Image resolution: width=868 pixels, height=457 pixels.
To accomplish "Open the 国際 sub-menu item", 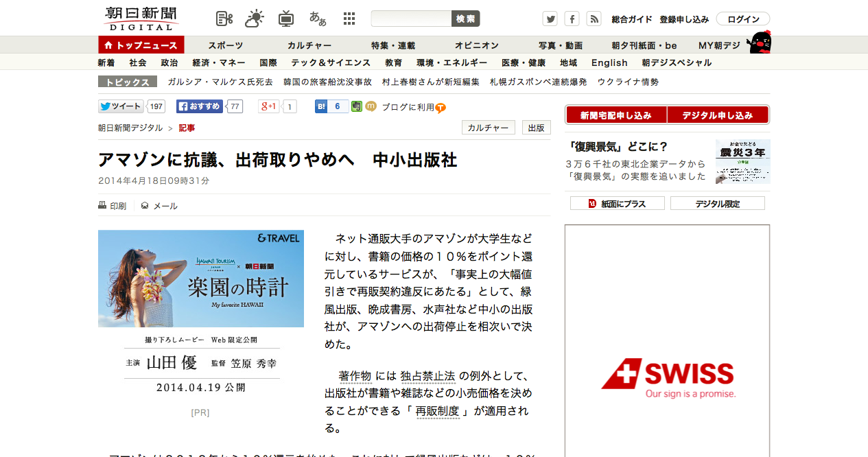I will tap(268, 62).
